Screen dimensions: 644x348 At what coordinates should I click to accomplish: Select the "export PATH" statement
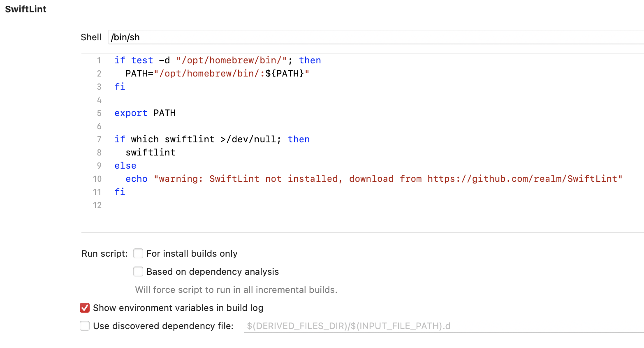pos(145,113)
